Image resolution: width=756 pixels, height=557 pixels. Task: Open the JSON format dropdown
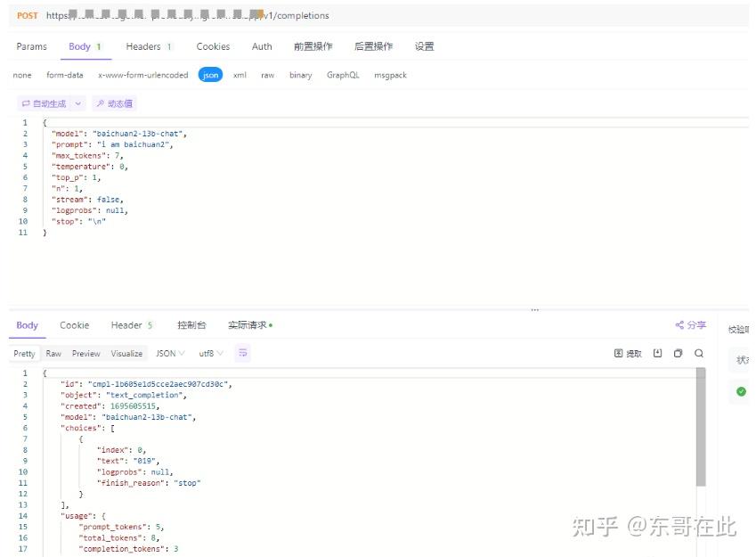click(169, 353)
